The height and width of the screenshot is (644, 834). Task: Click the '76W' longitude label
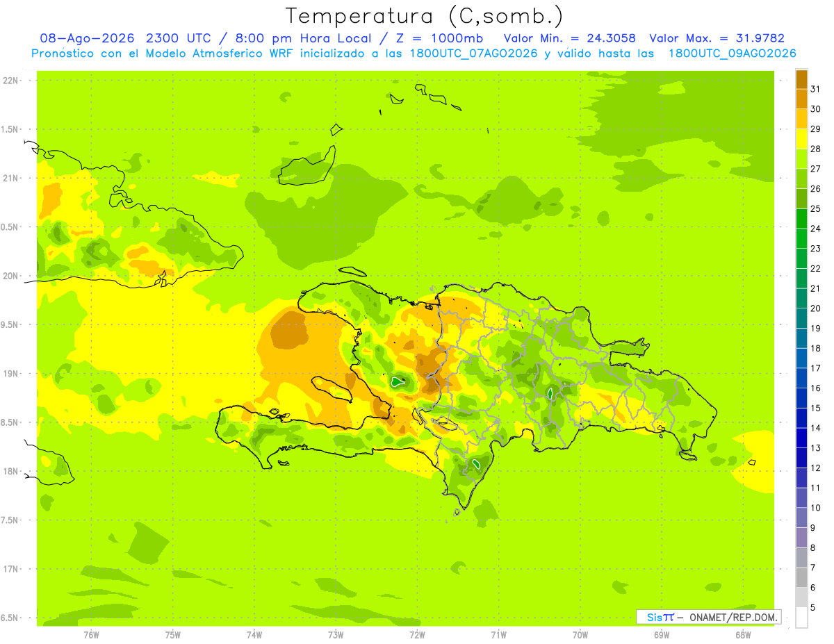(91, 635)
